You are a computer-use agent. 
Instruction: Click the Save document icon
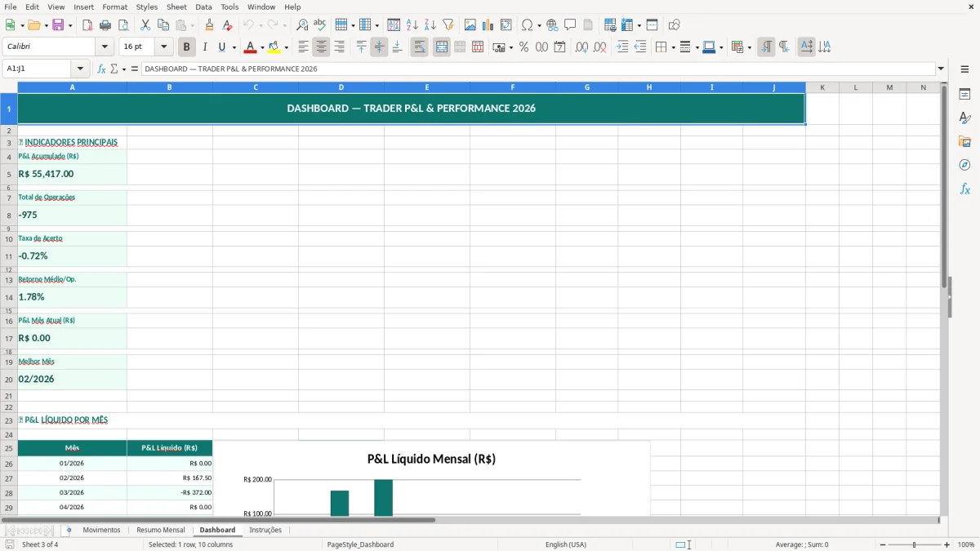[x=57, y=25]
